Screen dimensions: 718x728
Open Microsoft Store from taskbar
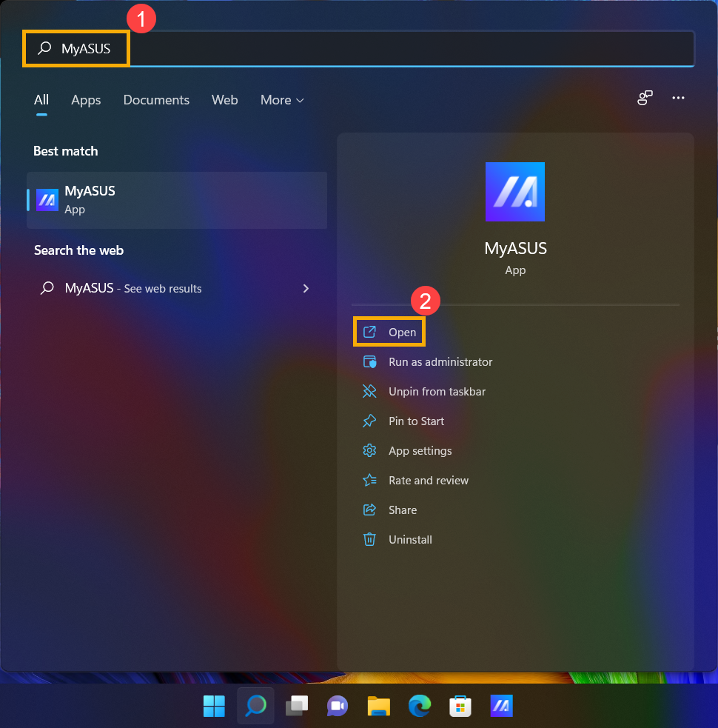(x=460, y=707)
